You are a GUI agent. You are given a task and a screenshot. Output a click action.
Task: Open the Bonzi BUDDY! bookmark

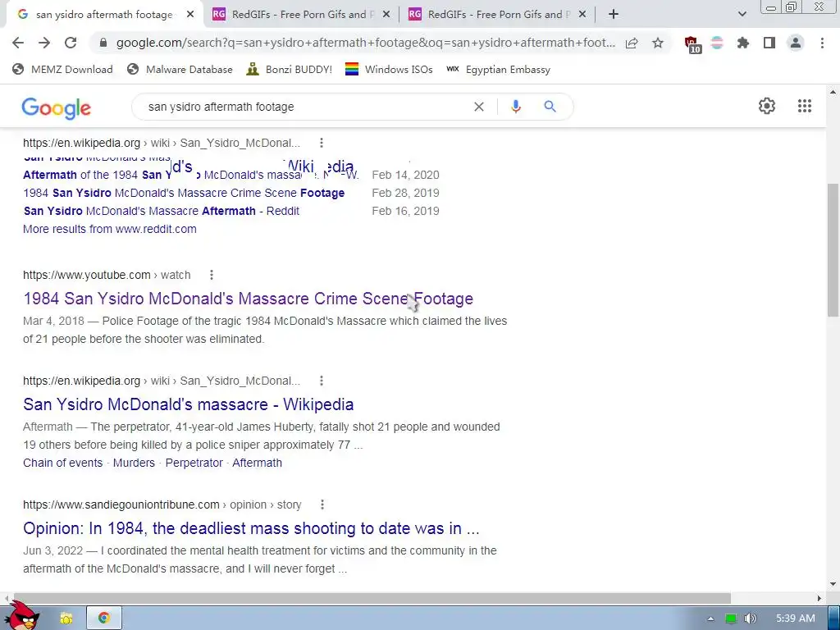[290, 70]
